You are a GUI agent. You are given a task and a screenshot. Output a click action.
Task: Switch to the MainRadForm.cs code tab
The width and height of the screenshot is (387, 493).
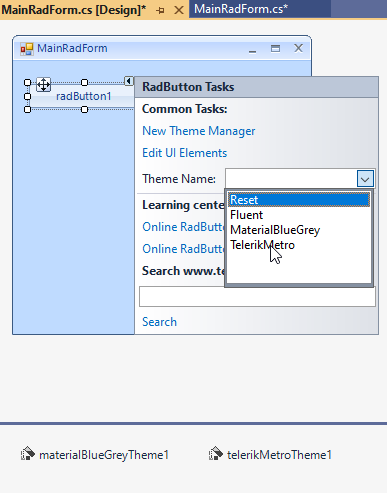(241, 9)
